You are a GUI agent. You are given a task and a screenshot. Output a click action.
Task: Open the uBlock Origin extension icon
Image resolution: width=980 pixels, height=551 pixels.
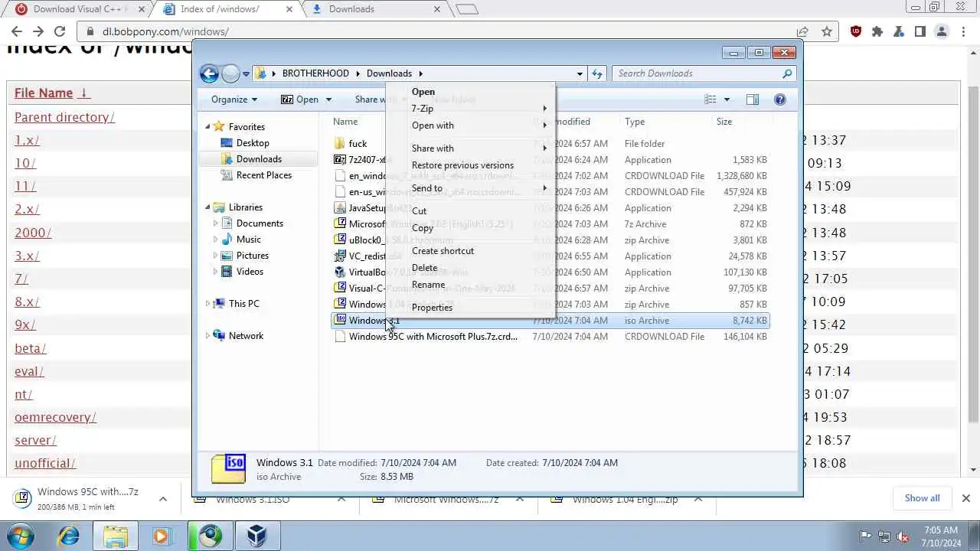pyautogui.click(x=856, y=31)
